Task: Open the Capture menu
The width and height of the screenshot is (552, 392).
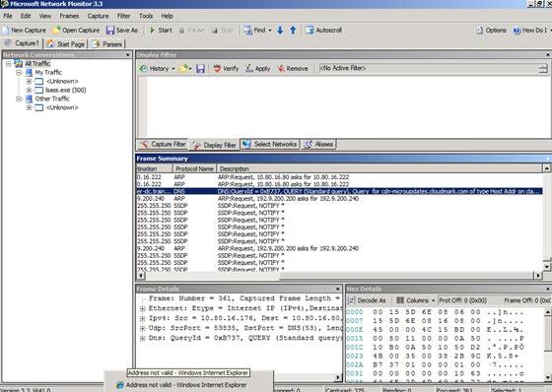Action: pos(98,16)
